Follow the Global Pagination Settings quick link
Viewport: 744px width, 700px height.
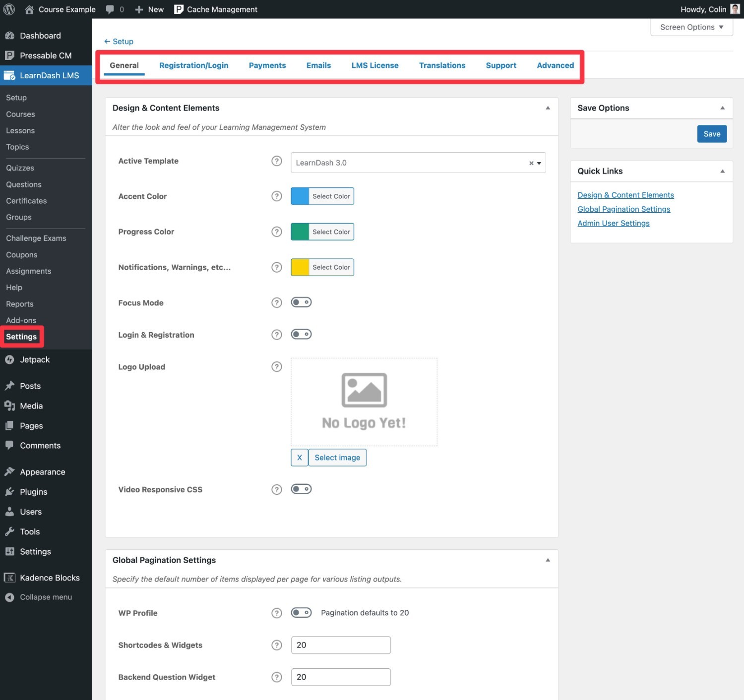[x=623, y=209]
